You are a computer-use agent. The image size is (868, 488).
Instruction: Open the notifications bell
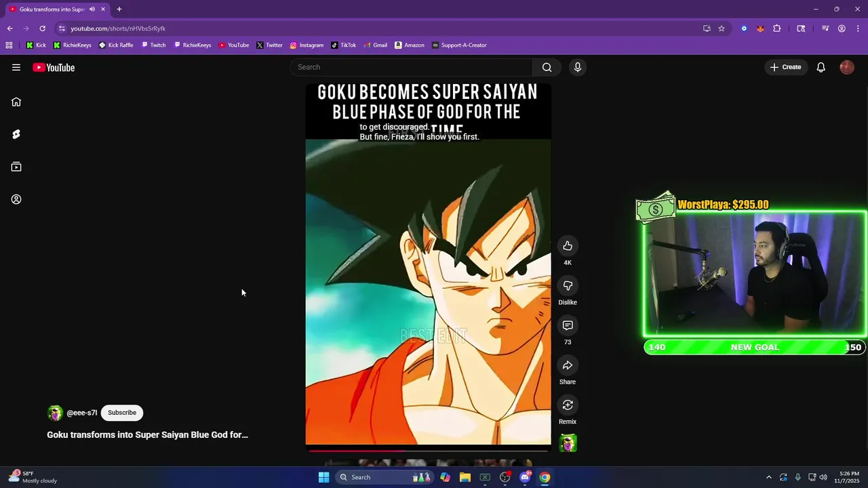click(x=821, y=67)
